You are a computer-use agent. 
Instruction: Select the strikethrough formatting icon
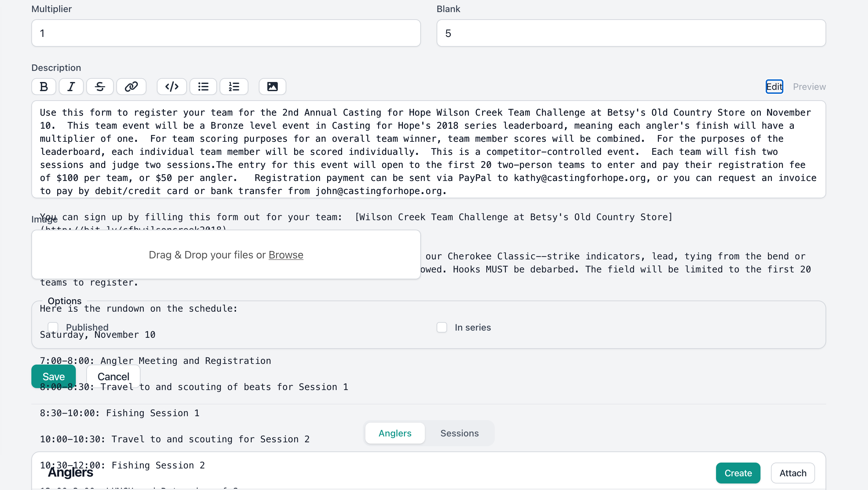click(100, 87)
